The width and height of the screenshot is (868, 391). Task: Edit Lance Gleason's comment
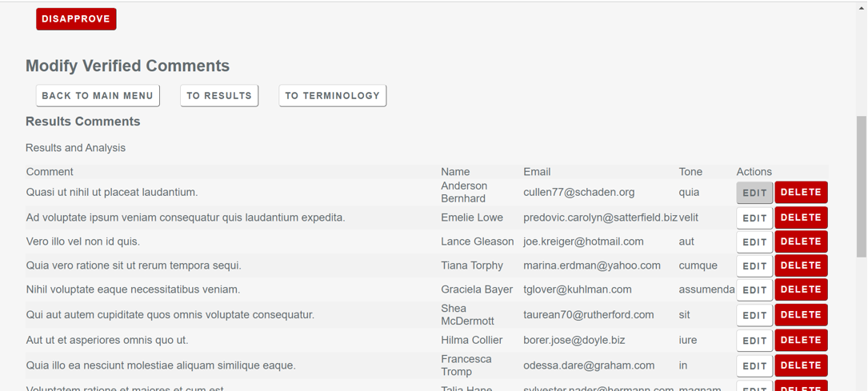click(754, 242)
